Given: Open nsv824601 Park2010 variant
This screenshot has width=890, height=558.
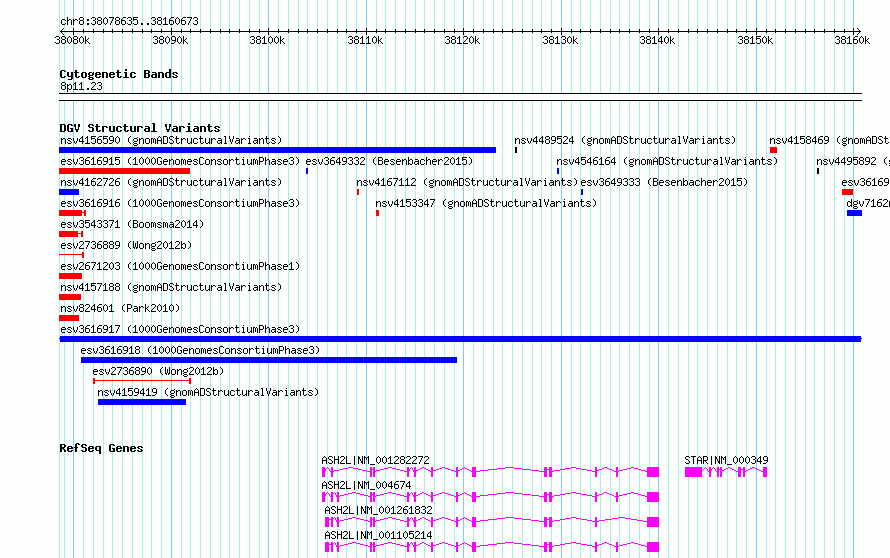Looking at the screenshot, I should pyautogui.click(x=120, y=308).
